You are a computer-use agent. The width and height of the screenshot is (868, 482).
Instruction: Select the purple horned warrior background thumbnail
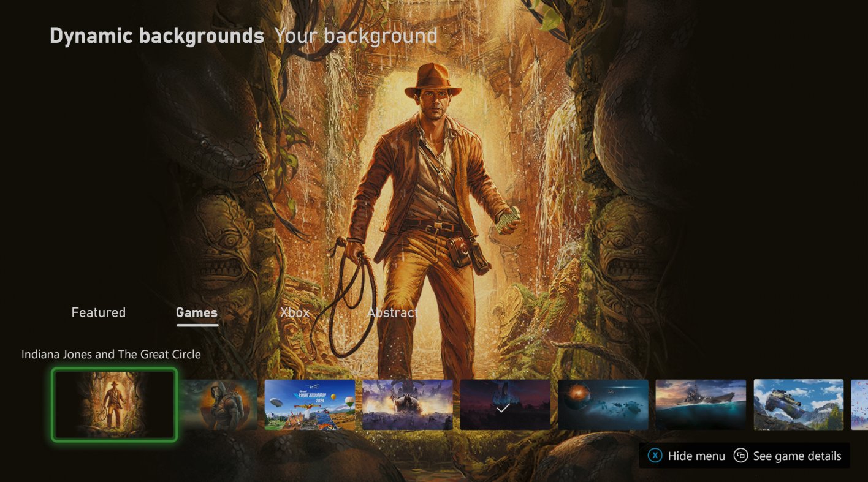[x=408, y=405]
